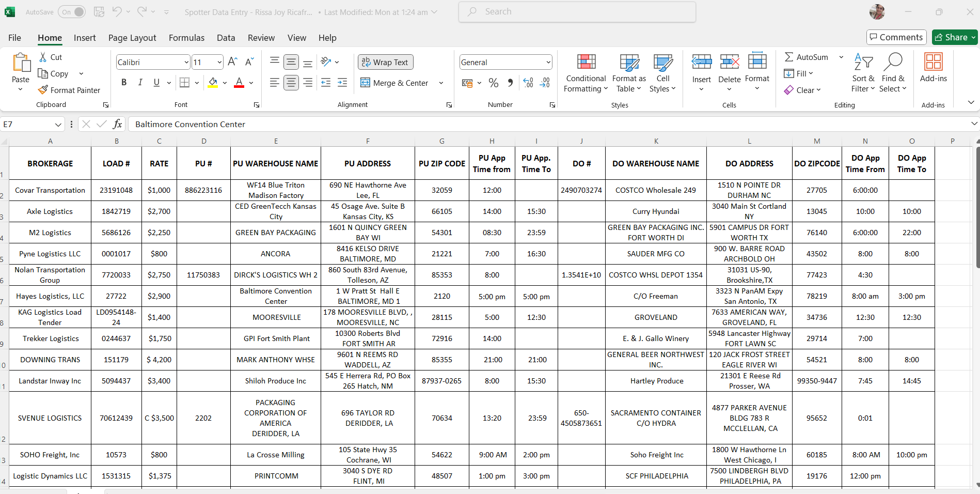Decrease the cell indent
980x494 pixels.
pyautogui.click(x=326, y=83)
